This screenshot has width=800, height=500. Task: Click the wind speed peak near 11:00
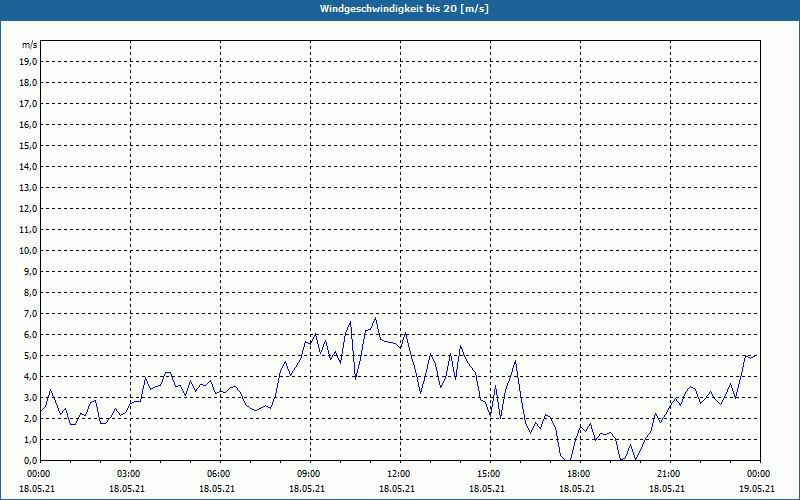(376, 318)
